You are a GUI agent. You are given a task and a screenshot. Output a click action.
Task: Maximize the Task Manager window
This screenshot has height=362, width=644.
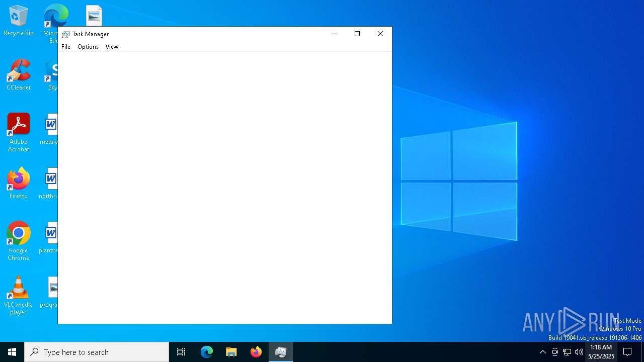coord(357,34)
